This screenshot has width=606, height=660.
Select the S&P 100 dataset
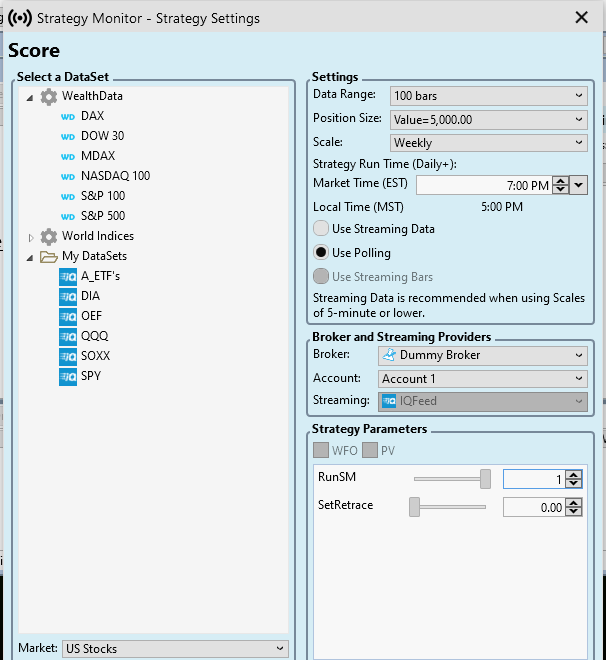(x=103, y=196)
